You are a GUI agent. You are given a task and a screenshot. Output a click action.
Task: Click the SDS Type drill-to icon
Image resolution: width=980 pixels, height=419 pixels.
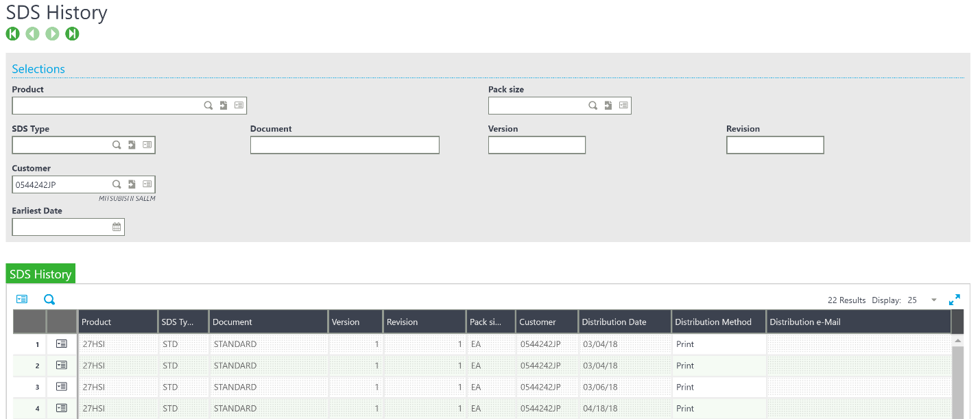pos(132,145)
